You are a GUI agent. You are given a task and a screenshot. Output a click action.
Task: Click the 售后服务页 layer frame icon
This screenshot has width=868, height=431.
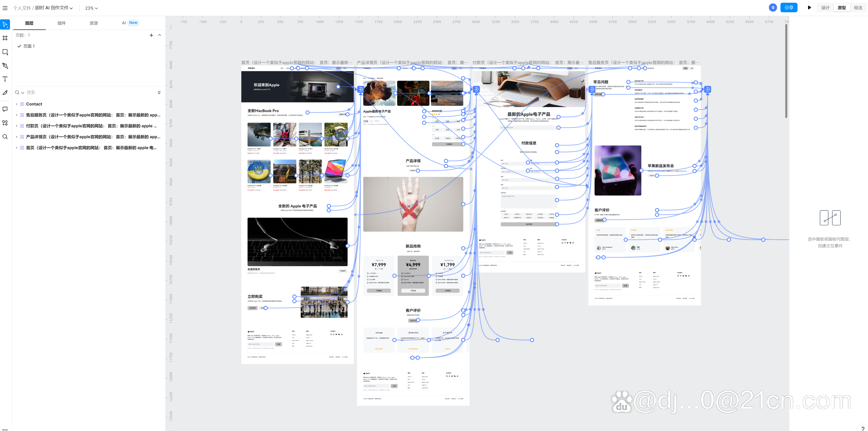pyautogui.click(x=22, y=115)
